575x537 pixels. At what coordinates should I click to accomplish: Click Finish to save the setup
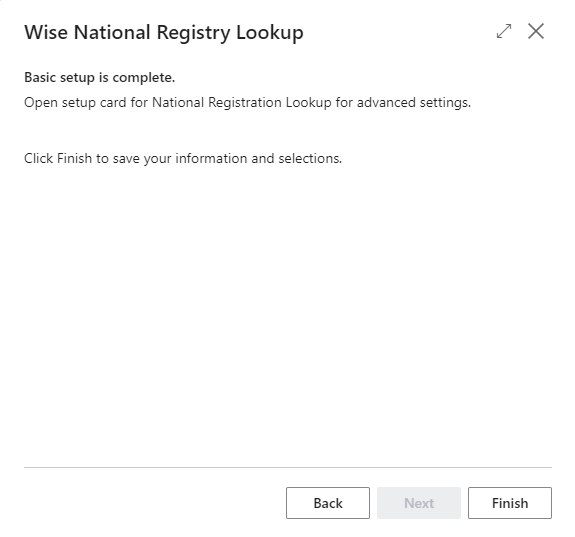pos(509,503)
